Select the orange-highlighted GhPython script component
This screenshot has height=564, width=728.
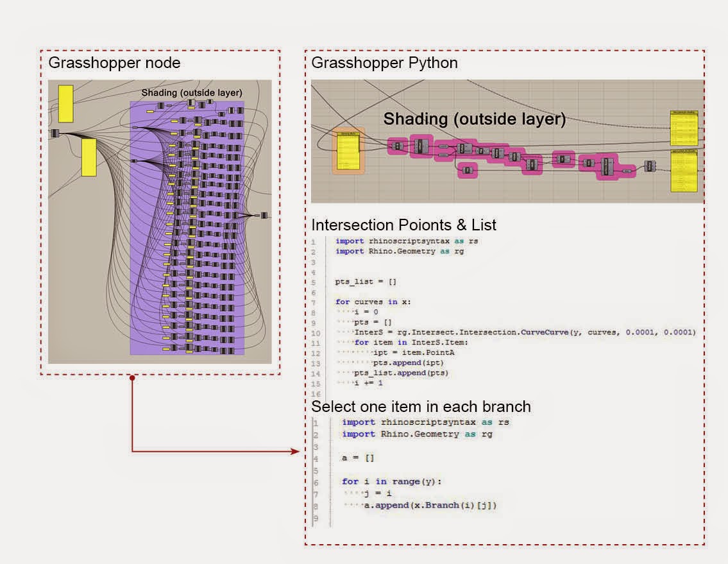pyautogui.click(x=348, y=151)
